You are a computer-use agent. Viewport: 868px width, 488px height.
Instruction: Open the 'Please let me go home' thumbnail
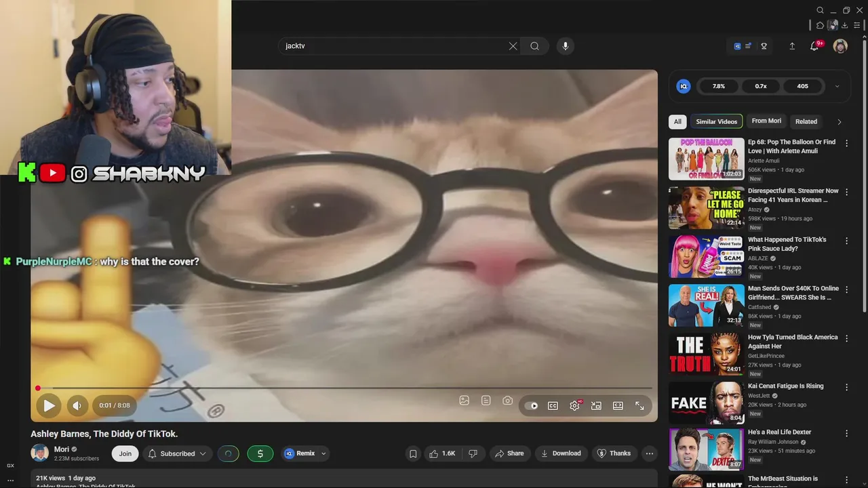[706, 208]
